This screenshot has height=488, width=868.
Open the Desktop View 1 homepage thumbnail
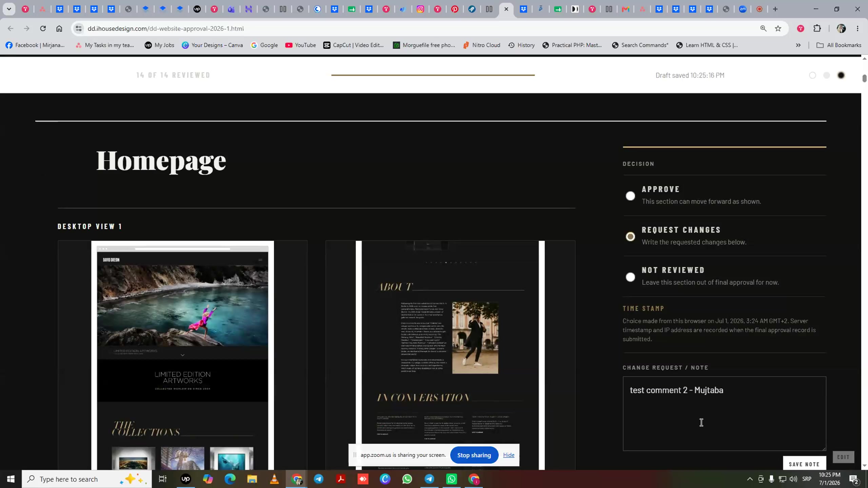[182, 355]
